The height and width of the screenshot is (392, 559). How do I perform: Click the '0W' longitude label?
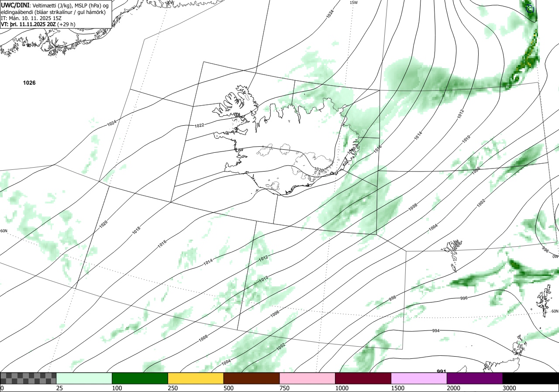tap(555, 257)
